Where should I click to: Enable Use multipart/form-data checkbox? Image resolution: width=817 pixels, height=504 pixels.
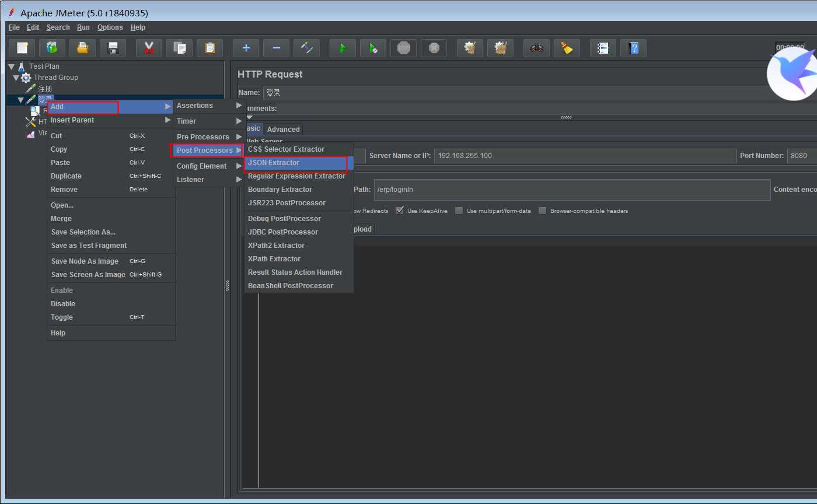(459, 211)
